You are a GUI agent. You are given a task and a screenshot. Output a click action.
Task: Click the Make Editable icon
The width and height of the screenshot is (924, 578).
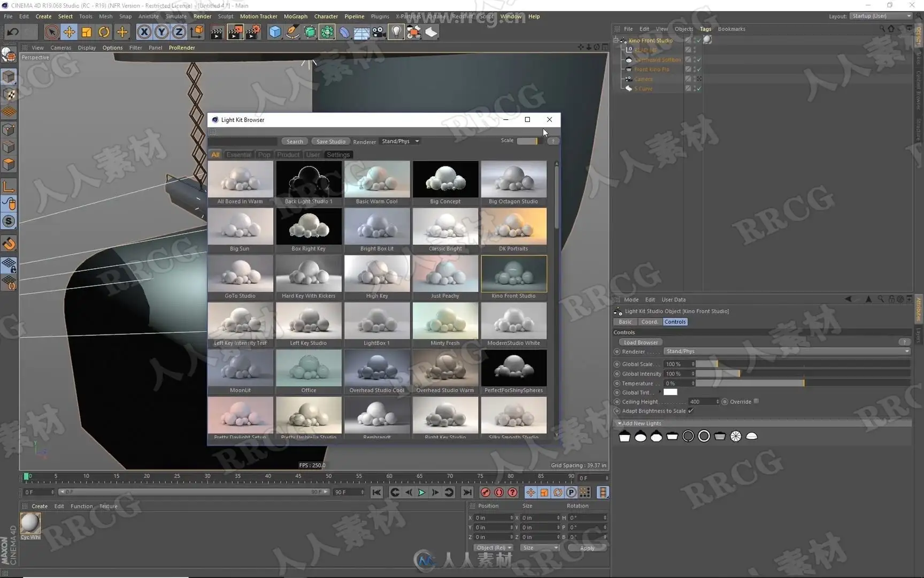click(x=9, y=54)
